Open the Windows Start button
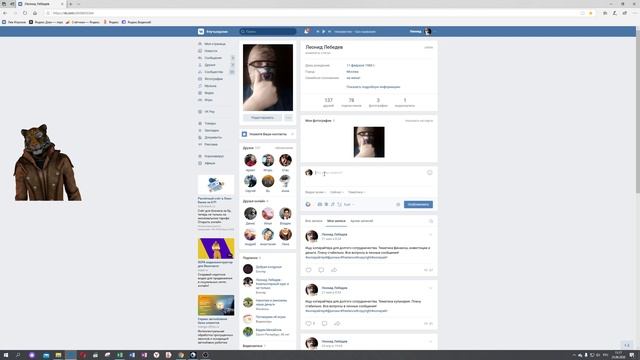Viewport: 640px width, 360px height. tap(6, 355)
